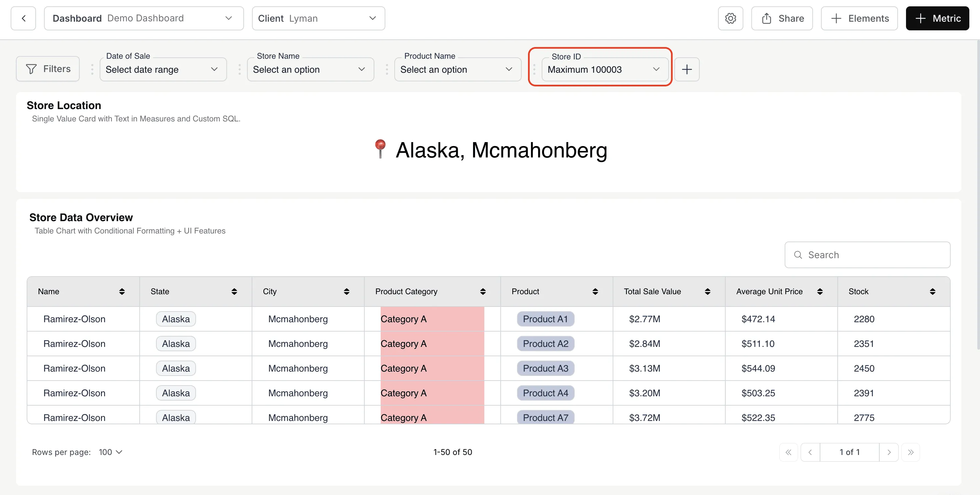
Task: Click the plus icon to add filter
Action: [687, 69]
